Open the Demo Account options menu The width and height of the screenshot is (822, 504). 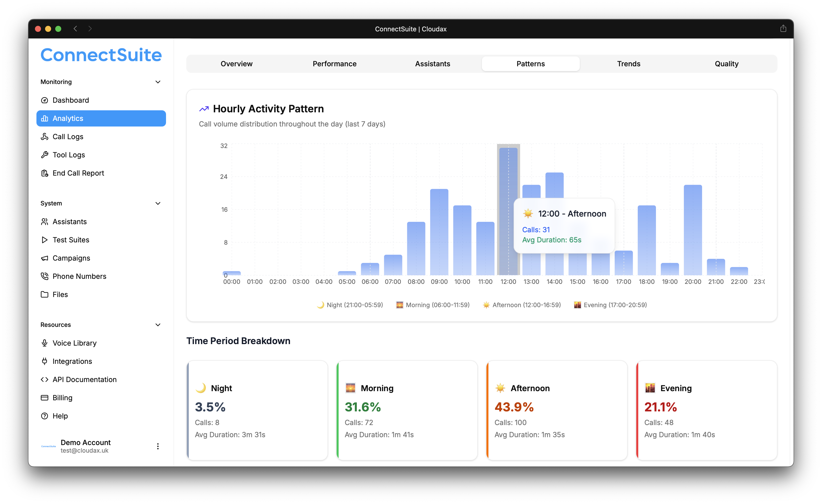158,446
